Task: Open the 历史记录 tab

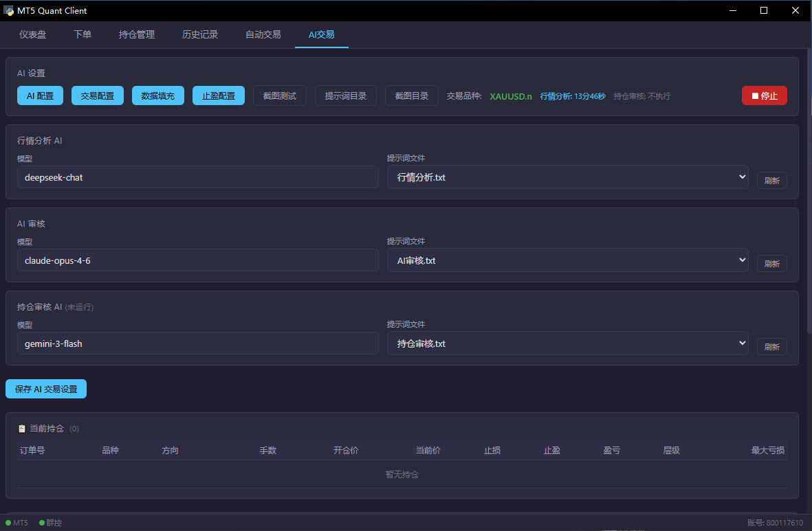Action: click(199, 34)
